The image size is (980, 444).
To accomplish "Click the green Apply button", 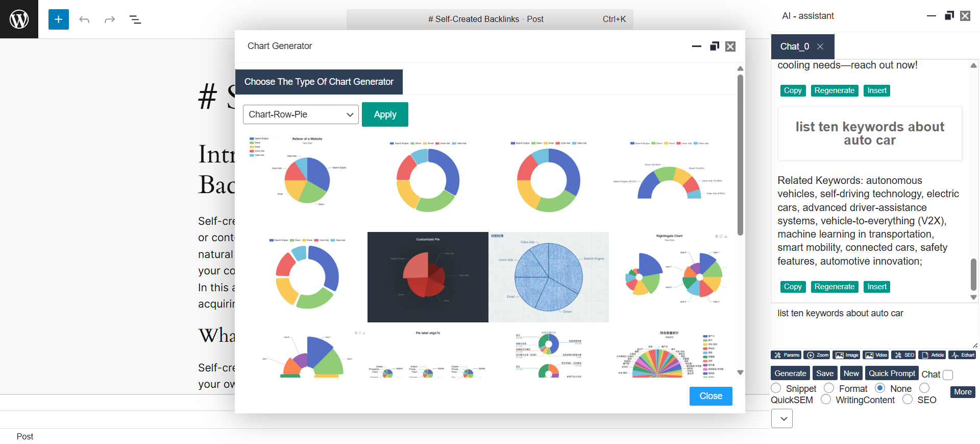I will [385, 114].
